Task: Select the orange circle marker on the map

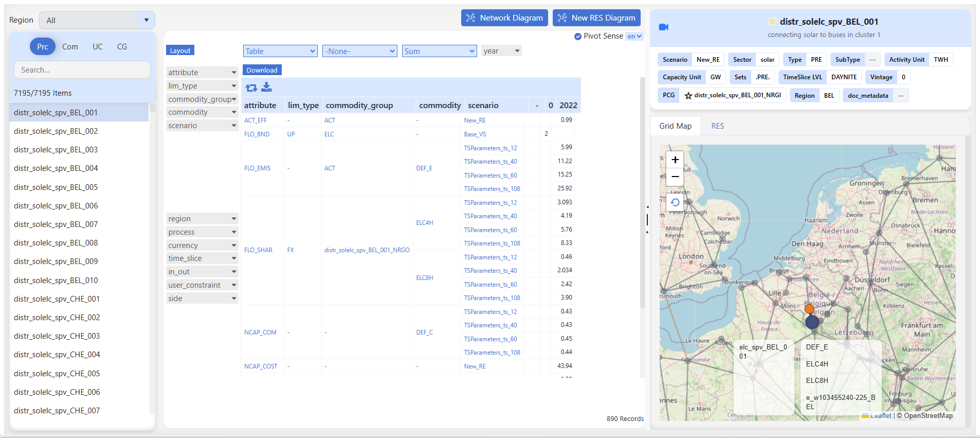Action: click(809, 309)
